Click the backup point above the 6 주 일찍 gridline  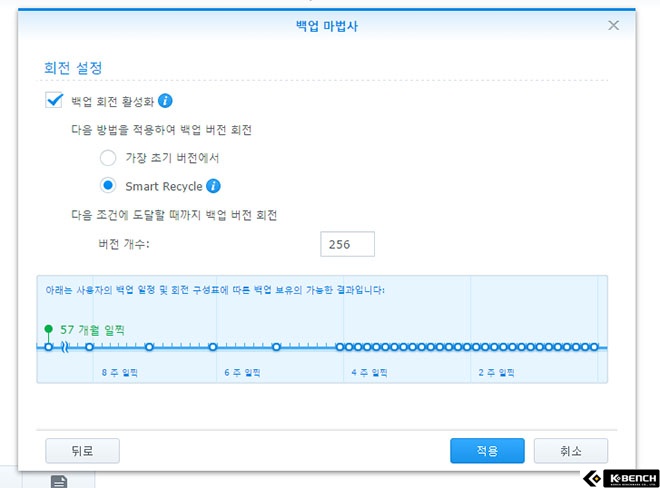click(213, 347)
